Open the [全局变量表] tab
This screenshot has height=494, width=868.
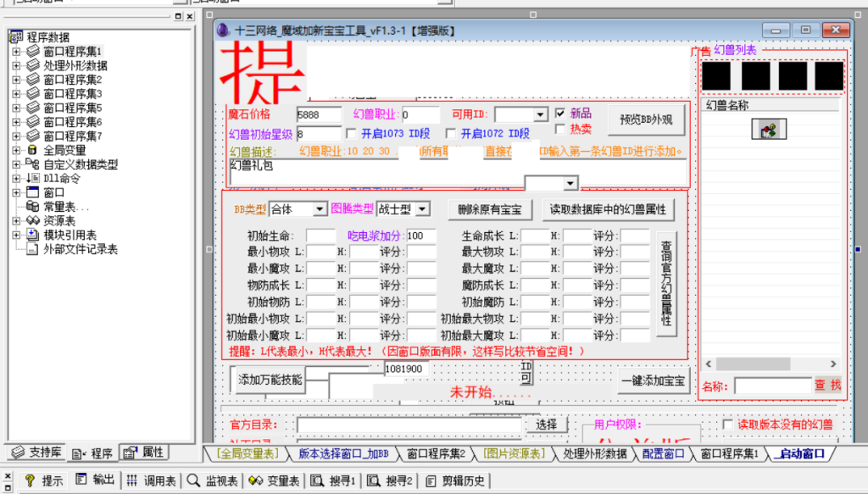(248, 453)
